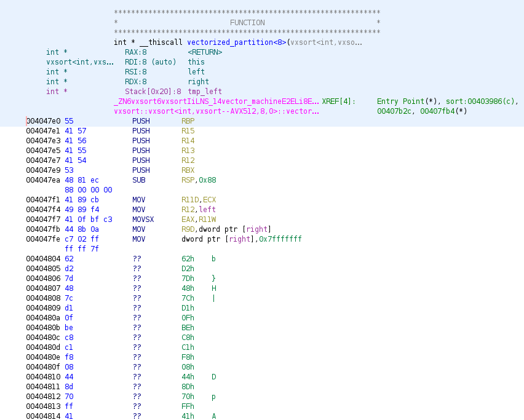Viewport: 524px width, 420px height.
Task: Select operand RSP,0x88
Action: click(x=199, y=180)
